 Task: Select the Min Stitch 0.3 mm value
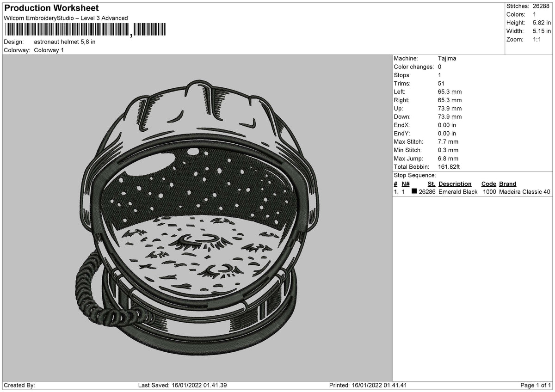448,150
